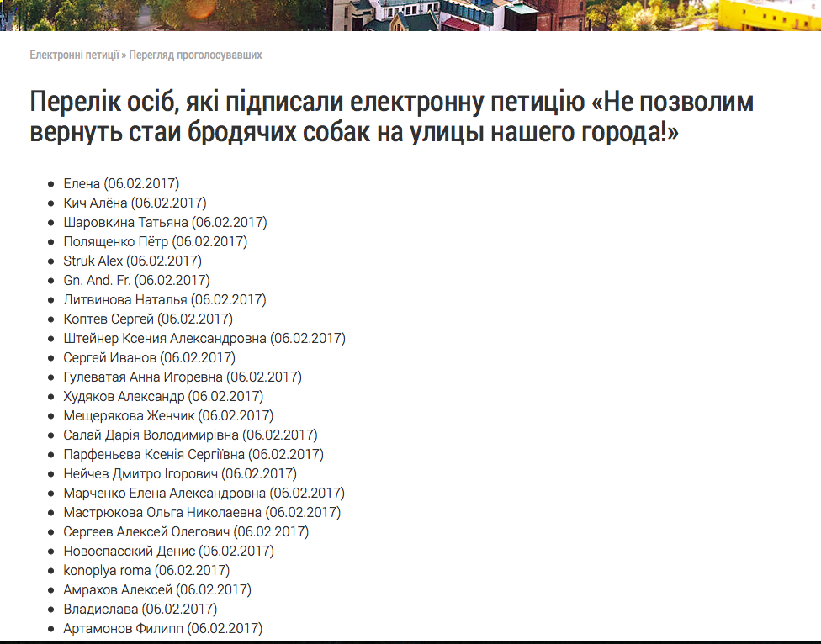
Task: Select Мещерякова Женчик in the list
Action: click(x=168, y=415)
